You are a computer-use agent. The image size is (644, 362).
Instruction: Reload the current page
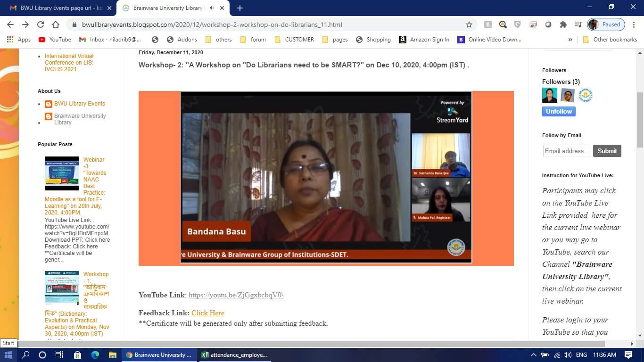[41, 25]
